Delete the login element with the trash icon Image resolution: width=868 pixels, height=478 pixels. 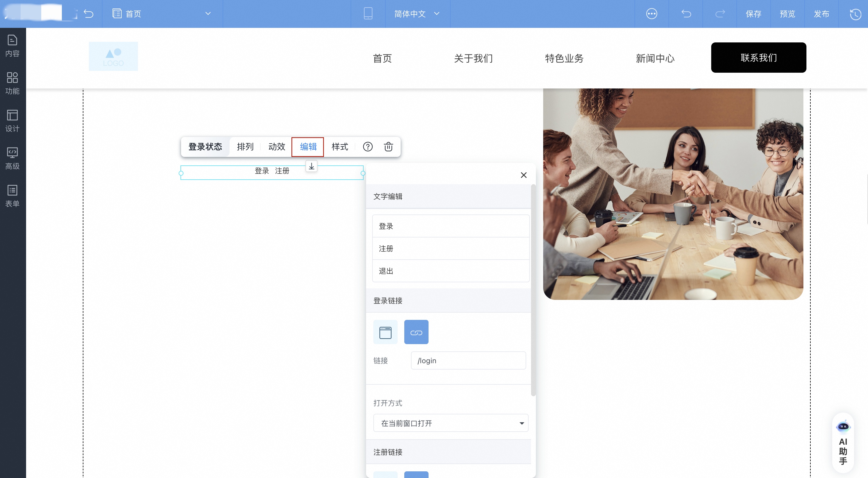389,147
